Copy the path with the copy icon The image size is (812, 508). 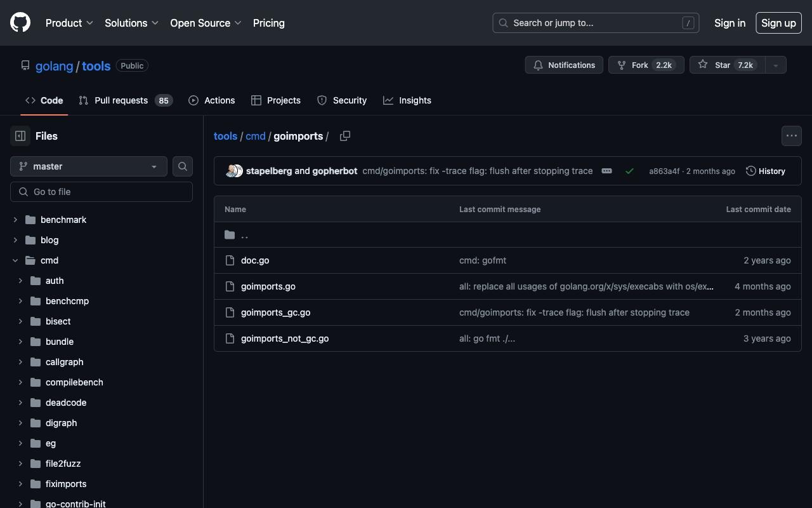(x=345, y=136)
